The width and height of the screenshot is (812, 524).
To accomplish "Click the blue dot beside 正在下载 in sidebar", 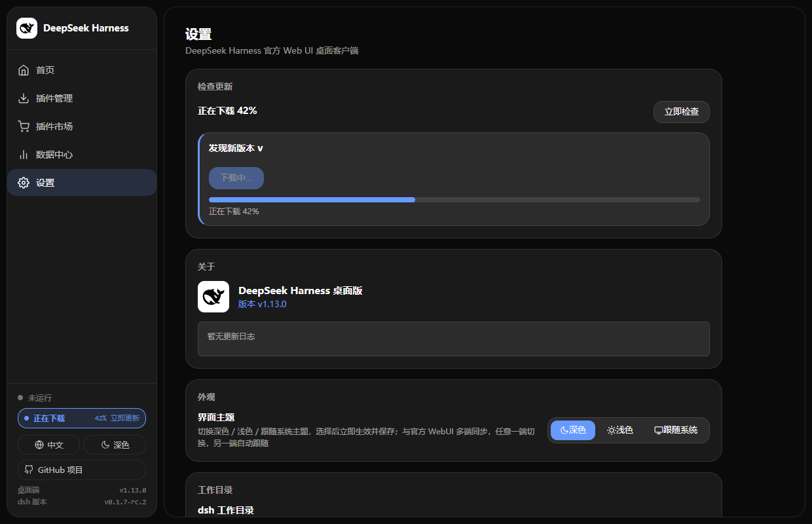I will (x=26, y=418).
